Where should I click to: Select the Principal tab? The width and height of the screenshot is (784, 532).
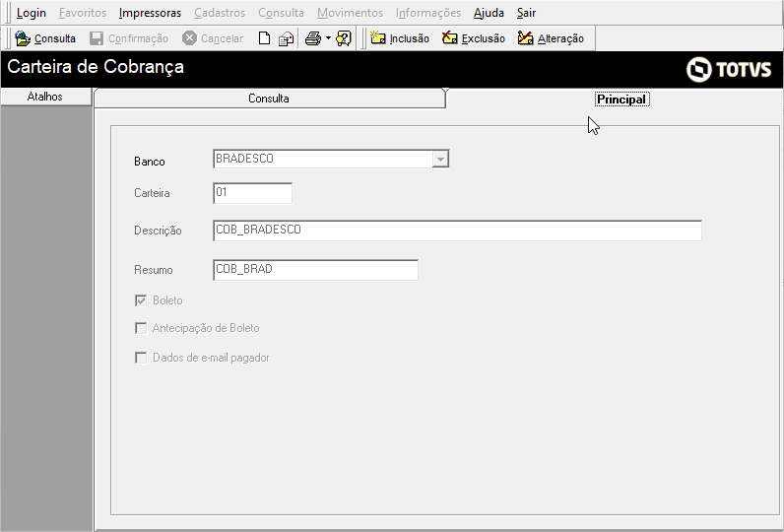coord(622,100)
